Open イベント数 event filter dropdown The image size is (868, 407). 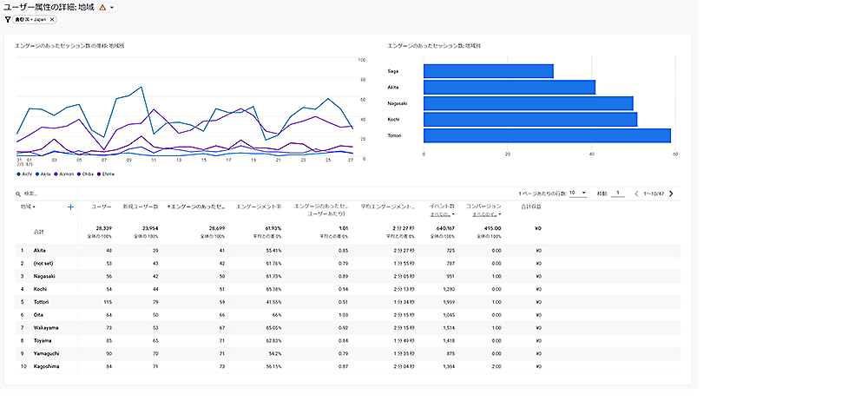pos(443,214)
